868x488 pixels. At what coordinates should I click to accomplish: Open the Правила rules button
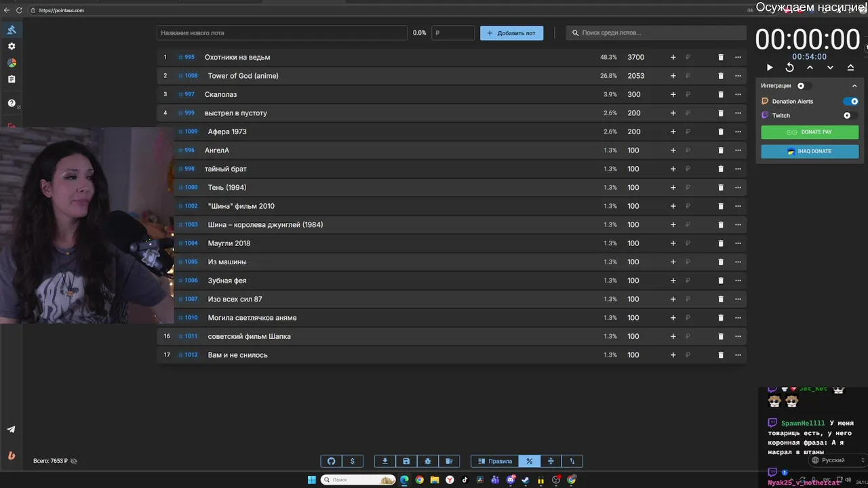click(495, 461)
